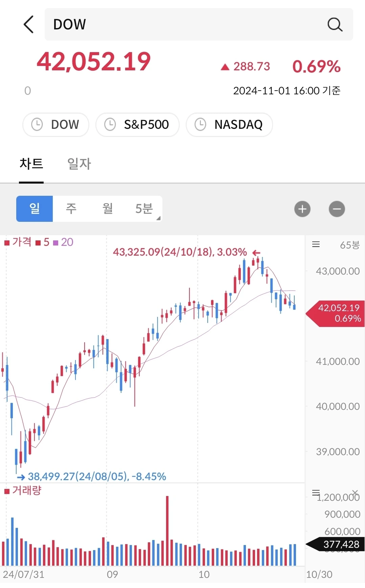
Task: Click the DOW search input field
Action: 199,24
